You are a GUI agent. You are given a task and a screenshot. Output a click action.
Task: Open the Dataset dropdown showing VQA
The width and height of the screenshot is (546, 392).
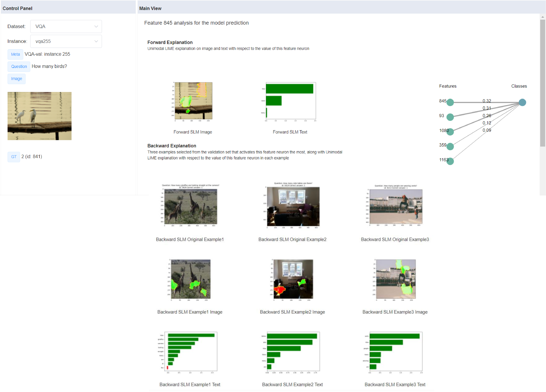pyautogui.click(x=66, y=27)
